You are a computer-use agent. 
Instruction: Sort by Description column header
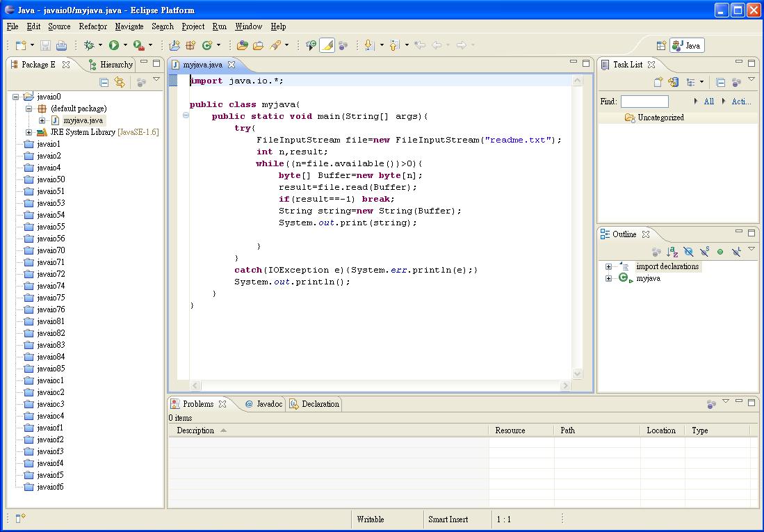coord(328,430)
